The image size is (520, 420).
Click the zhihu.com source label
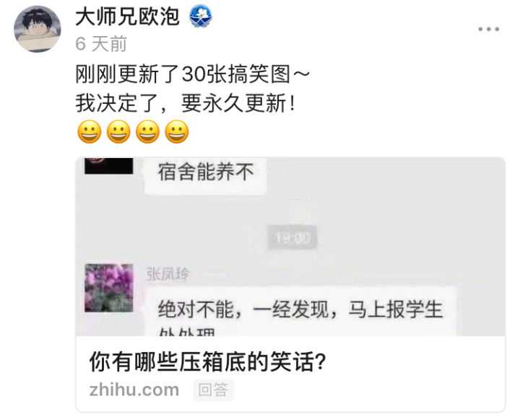click(134, 390)
